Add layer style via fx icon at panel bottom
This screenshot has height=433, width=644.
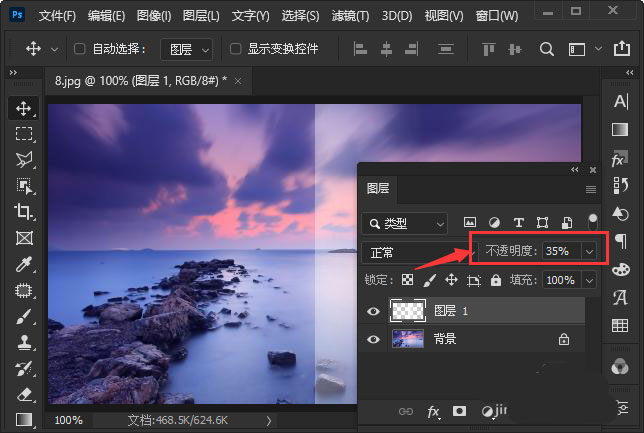434,411
